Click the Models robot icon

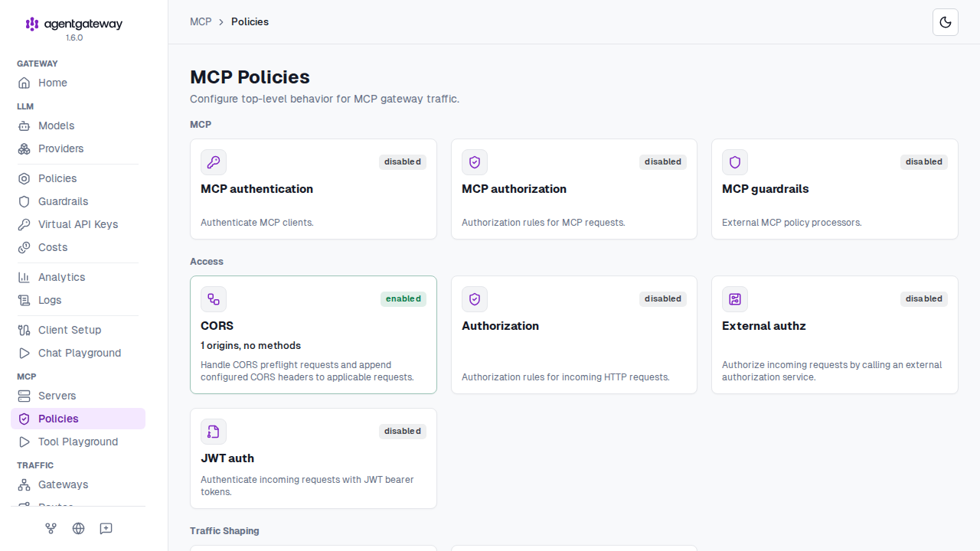click(24, 126)
